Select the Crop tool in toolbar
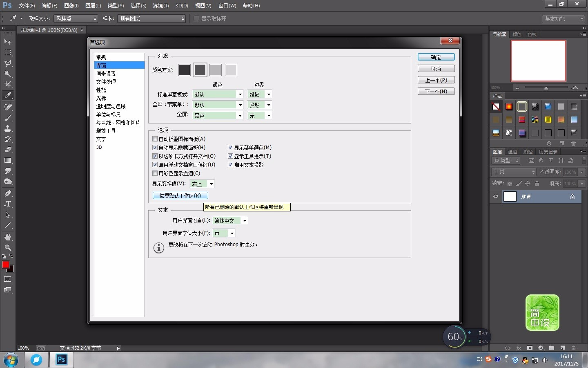 pos(8,85)
